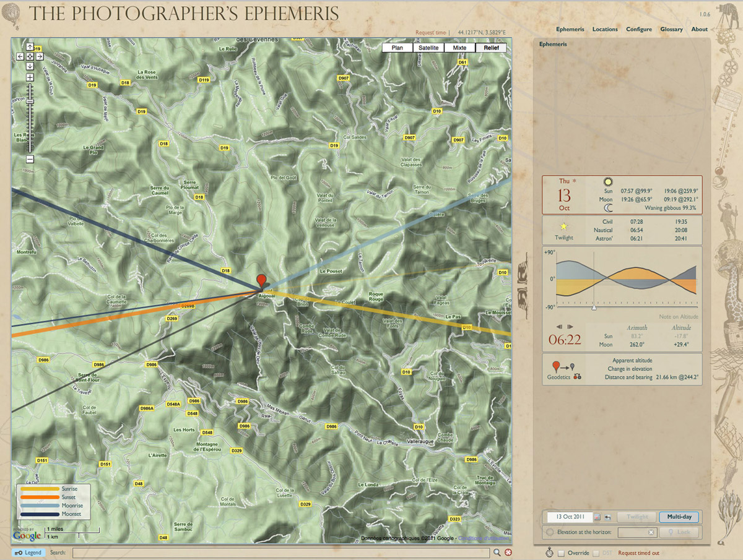Click the 'Distance and bearing' label
The width and height of the screenshot is (743, 560).
[628, 377]
